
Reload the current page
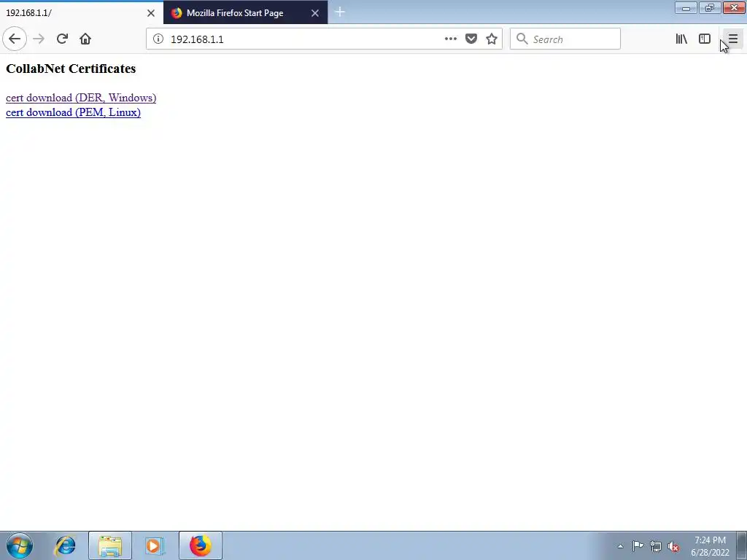(62, 39)
